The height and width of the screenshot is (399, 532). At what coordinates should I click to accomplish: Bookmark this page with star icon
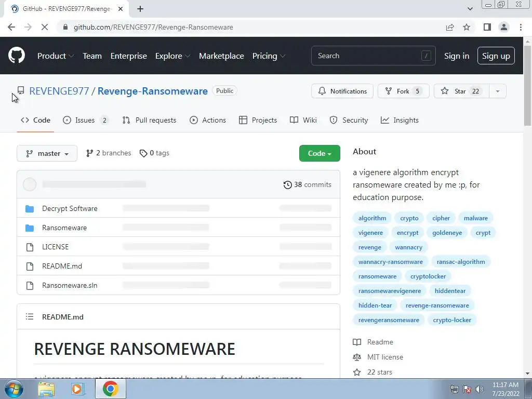[x=467, y=27]
